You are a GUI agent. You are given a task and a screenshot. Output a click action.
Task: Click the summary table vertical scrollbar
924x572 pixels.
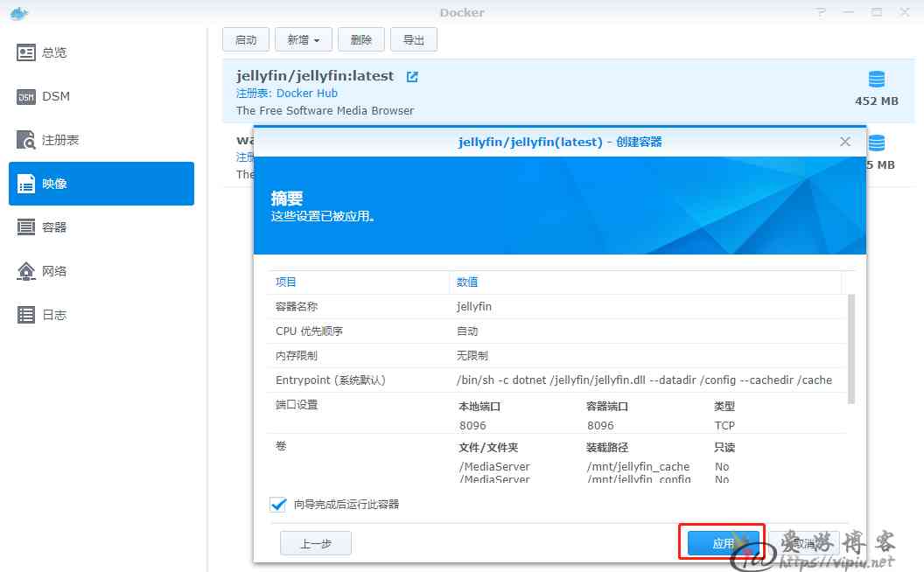pos(850,349)
